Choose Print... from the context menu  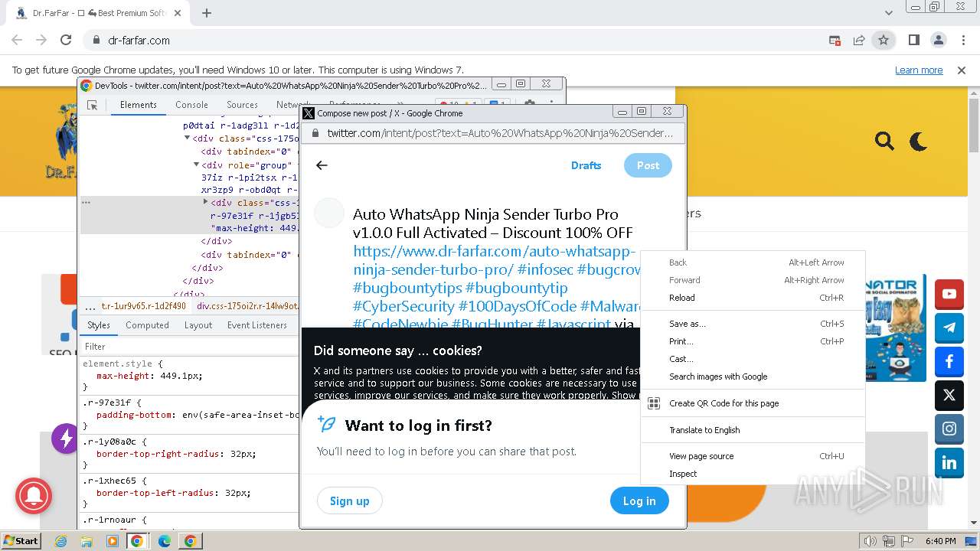point(753,341)
